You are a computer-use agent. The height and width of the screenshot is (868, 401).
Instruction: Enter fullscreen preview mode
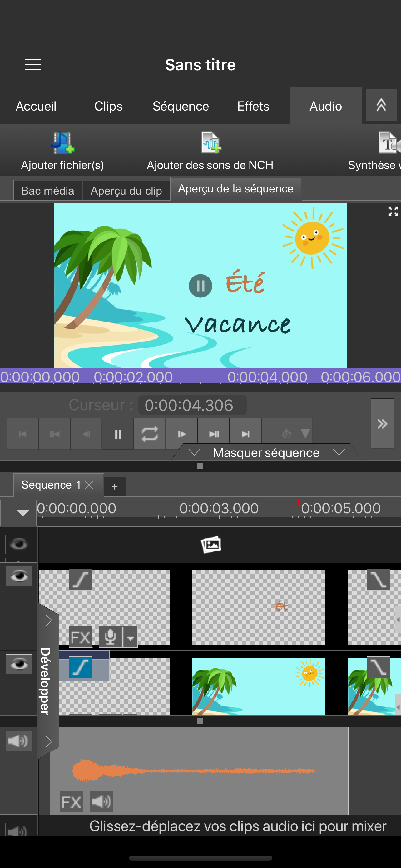393,211
